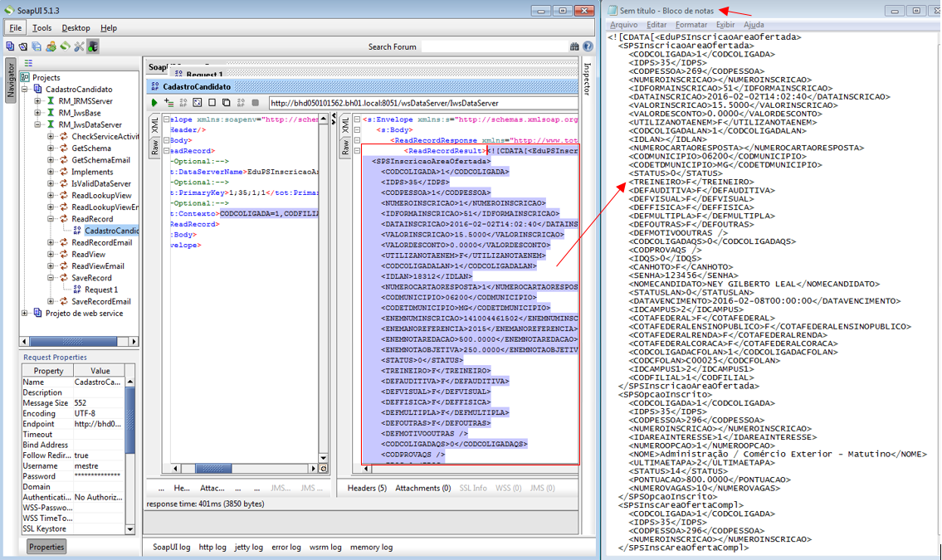942x560 pixels.
Task: Expand Projeto de web service project
Action: click(25, 313)
